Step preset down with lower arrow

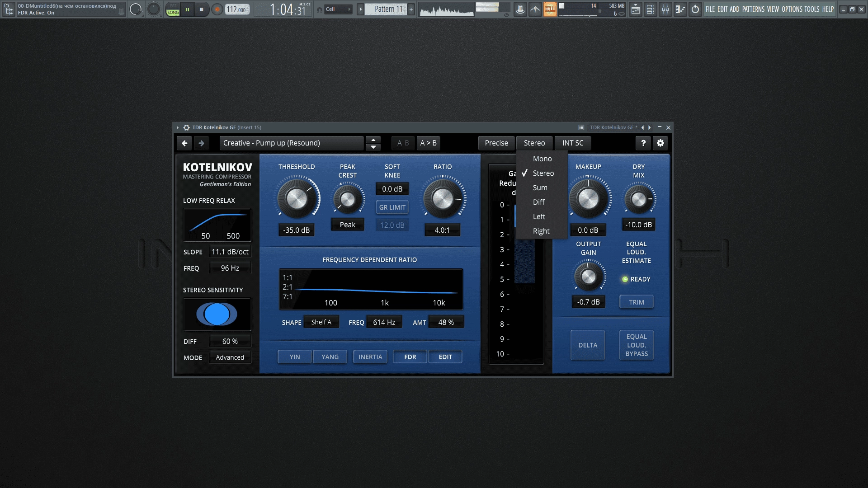pos(373,147)
